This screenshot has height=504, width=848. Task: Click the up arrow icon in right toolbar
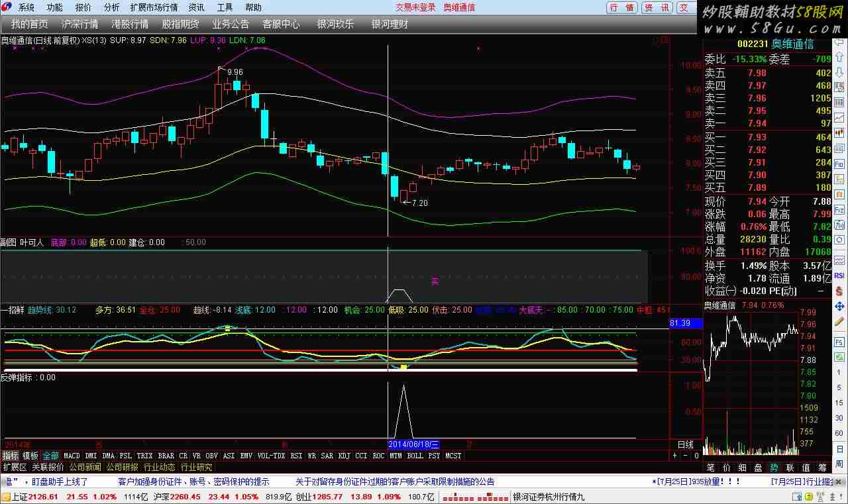[839, 58]
